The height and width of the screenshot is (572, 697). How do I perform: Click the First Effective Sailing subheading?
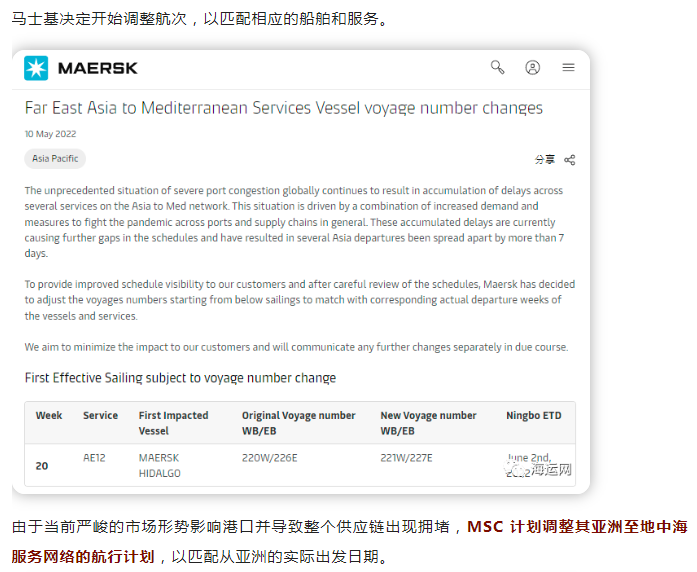click(180, 378)
